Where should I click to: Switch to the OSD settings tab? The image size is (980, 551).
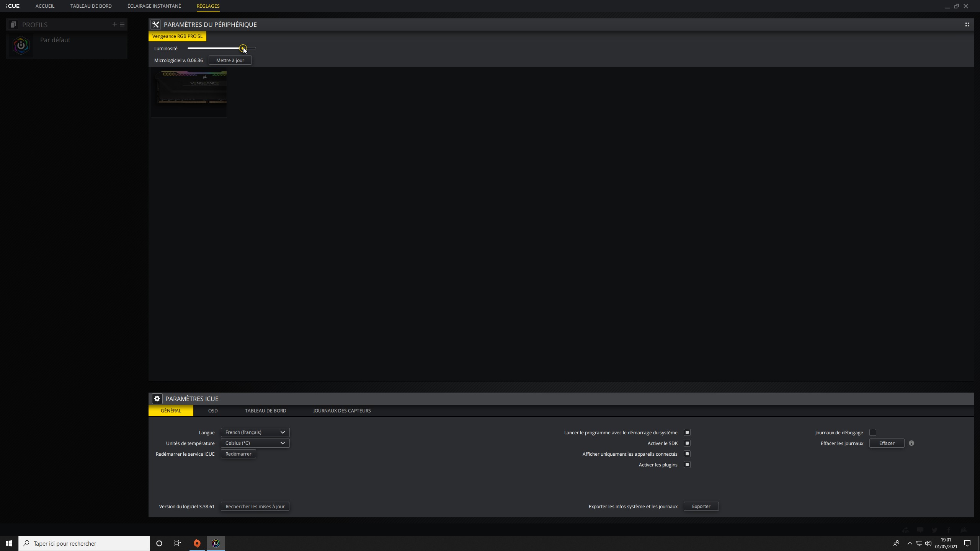[x=213, y=411]
